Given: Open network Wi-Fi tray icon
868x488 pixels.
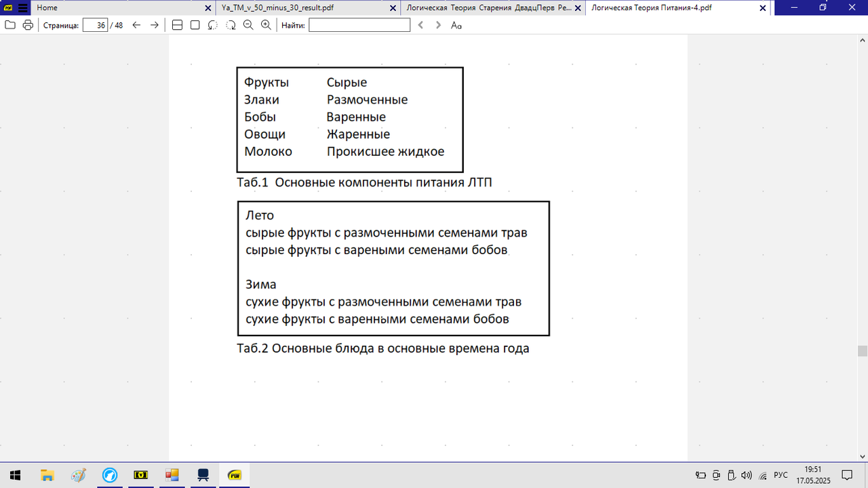Looking at the screenshot, I should click(762, 475).
